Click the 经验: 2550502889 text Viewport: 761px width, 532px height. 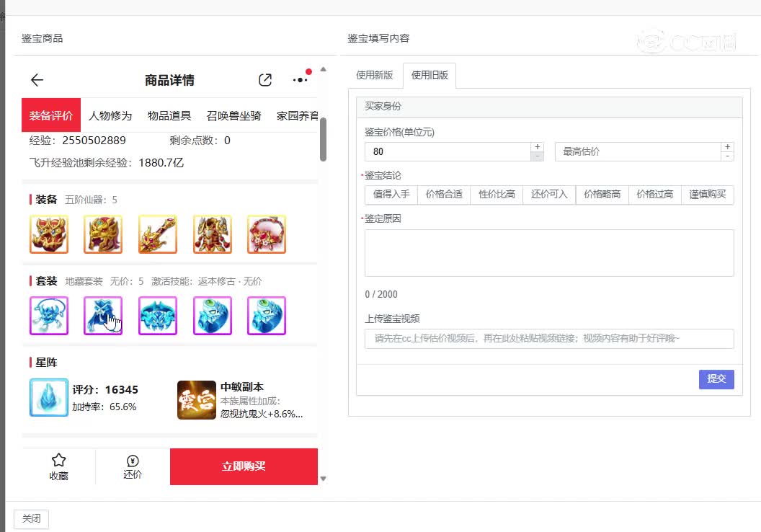point(78,141)
